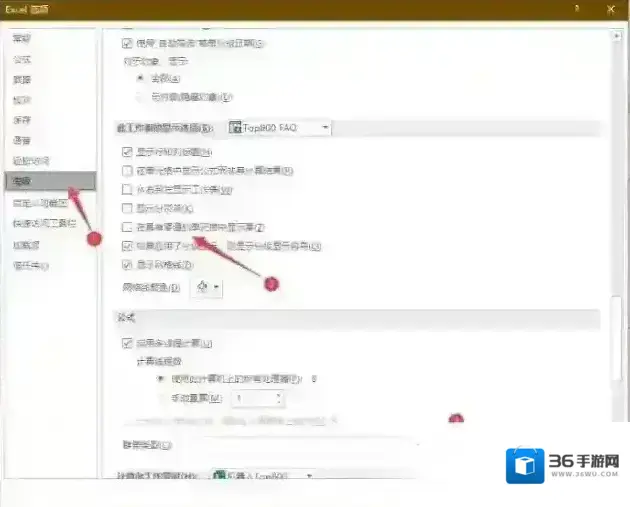
Task: Open the 信任中心 Trust Center category
Action: (31, 266)
